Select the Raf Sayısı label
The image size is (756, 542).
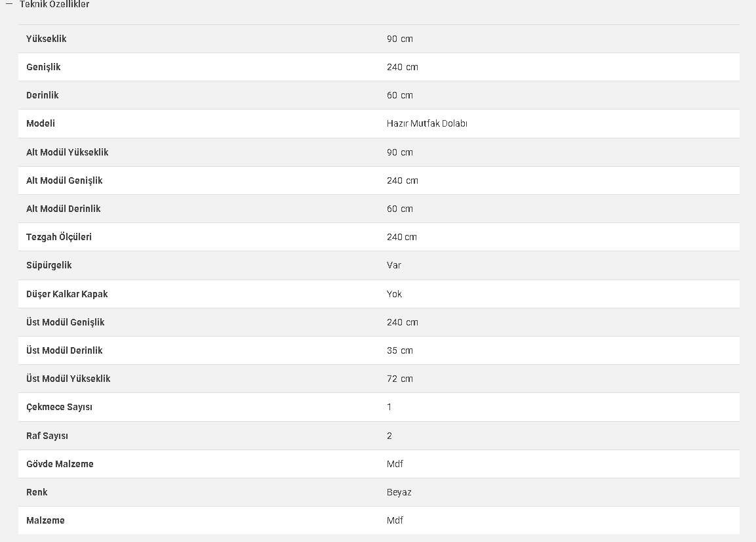(47, 436)
